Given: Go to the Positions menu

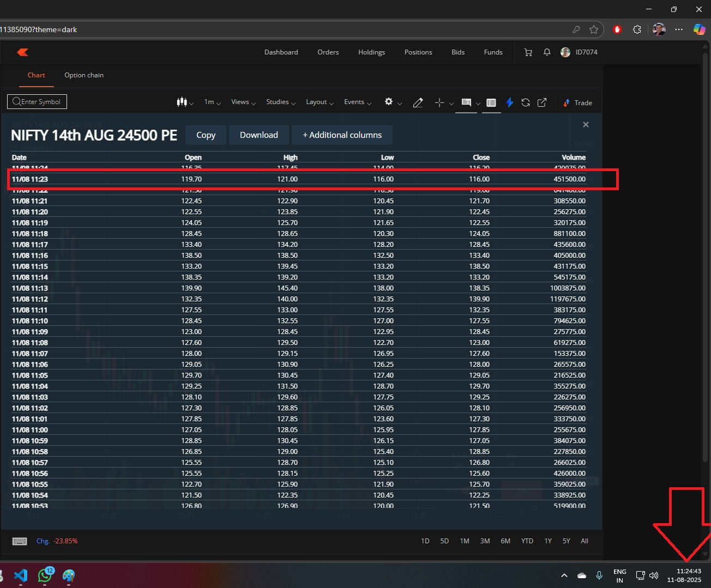Looking at the screenshot, I should pos(418,52).
